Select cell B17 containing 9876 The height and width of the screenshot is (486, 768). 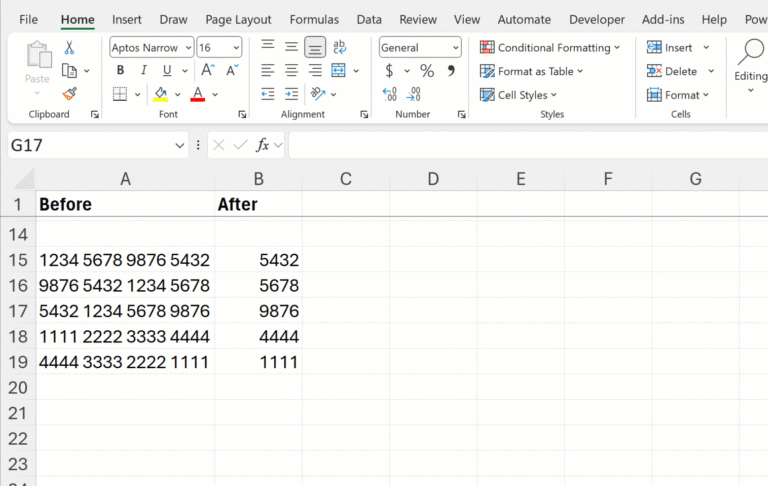coord(258,311)
